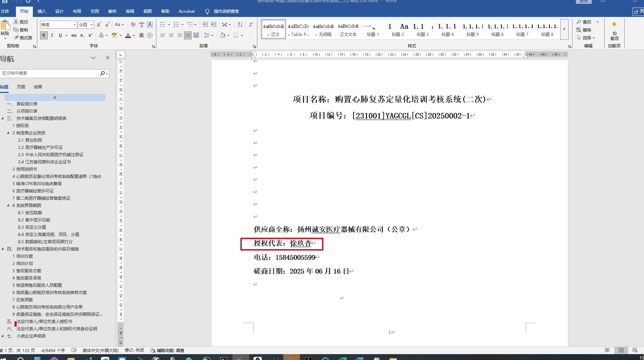Expand the styles gallery

(x=564, y=29)
